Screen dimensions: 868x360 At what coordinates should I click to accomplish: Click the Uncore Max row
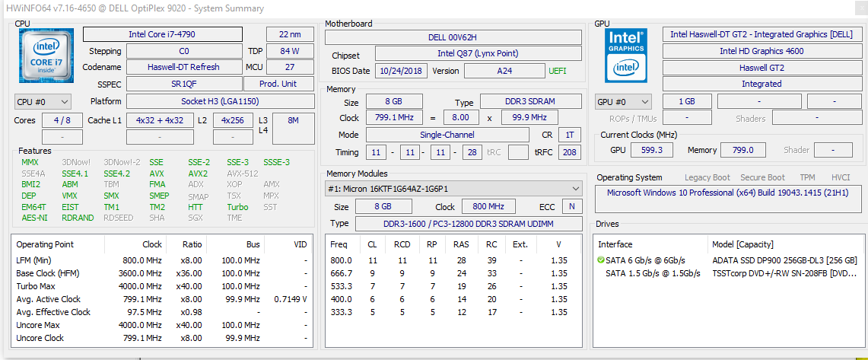point(162,325)
